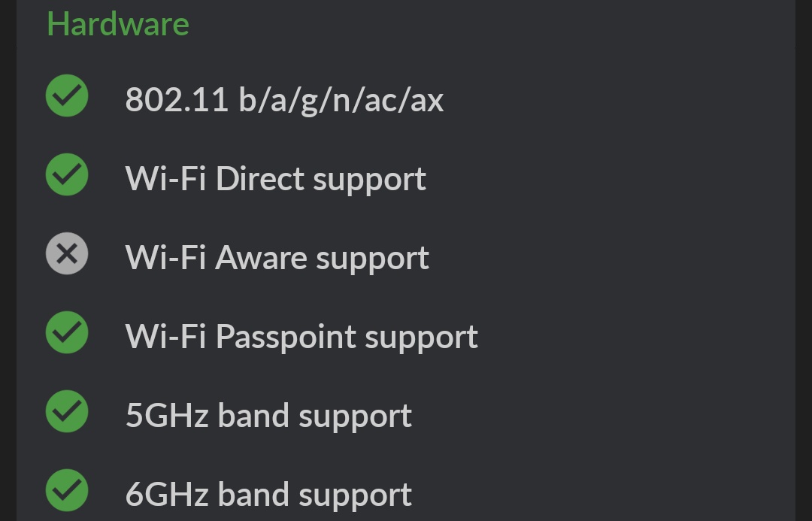Image resolution: width=812 pixels, height=521 pixels.
Task: Tap the Wi-Fi Passpoint support label
Action: tap(301, 337)
